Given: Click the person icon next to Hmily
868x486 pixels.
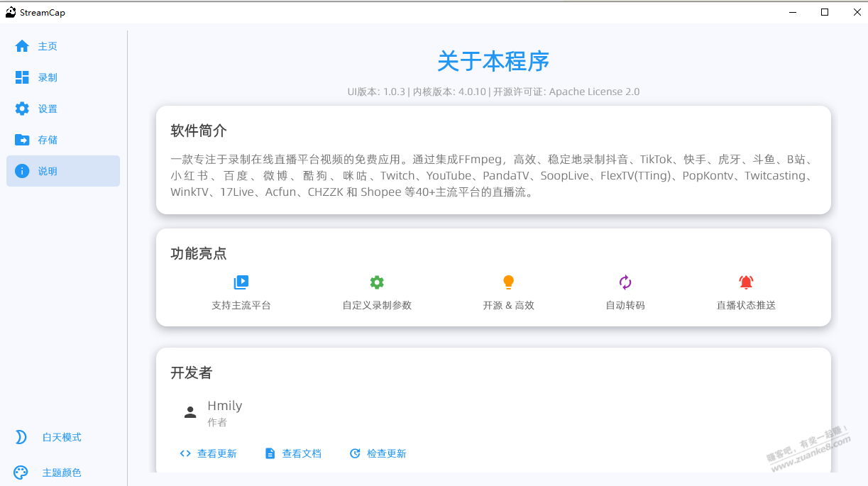Looking at the screenshot, I should 189,412.
